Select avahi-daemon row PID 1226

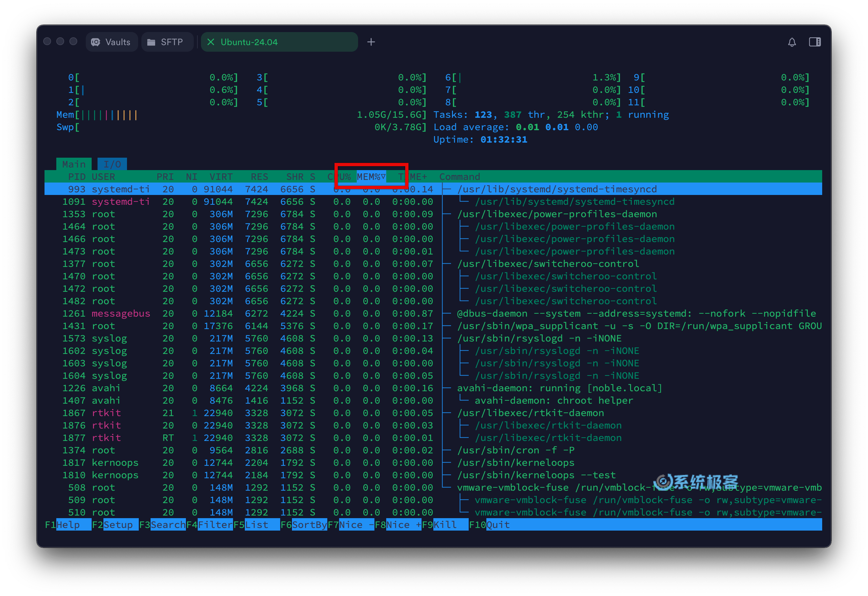(433, 388)
